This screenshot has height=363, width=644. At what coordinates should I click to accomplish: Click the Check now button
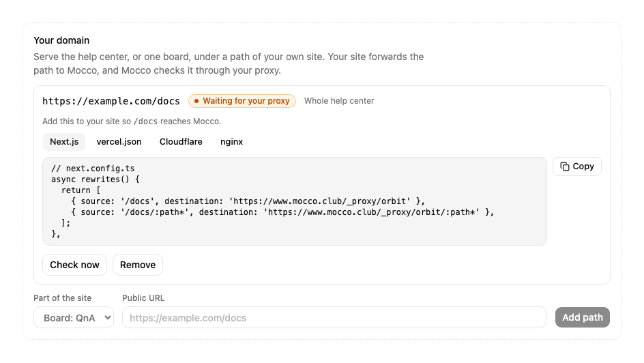click(x=75, y=265)
